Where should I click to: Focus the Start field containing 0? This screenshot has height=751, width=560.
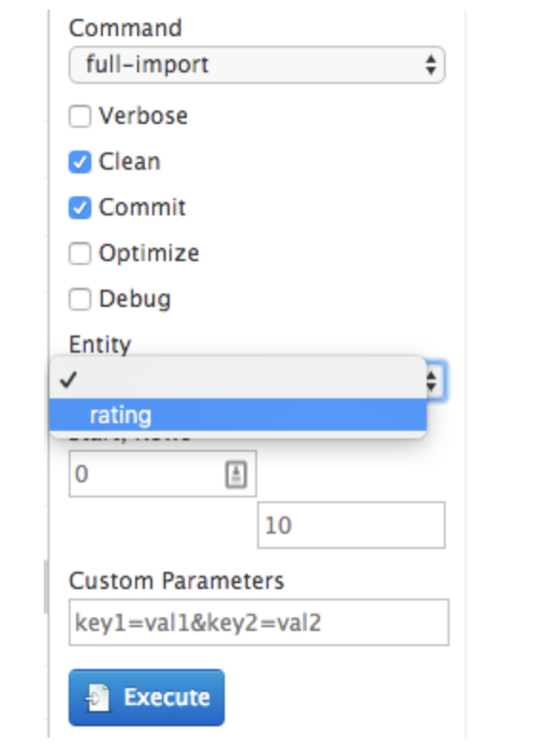pyautogui.click(x=163, y=474)
